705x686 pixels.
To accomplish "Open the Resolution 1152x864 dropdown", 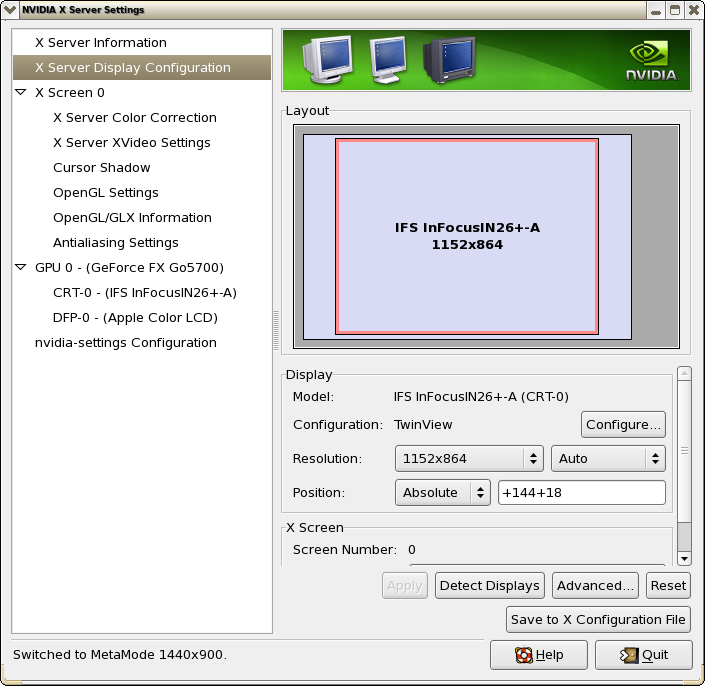I will (x=469, y=458).
